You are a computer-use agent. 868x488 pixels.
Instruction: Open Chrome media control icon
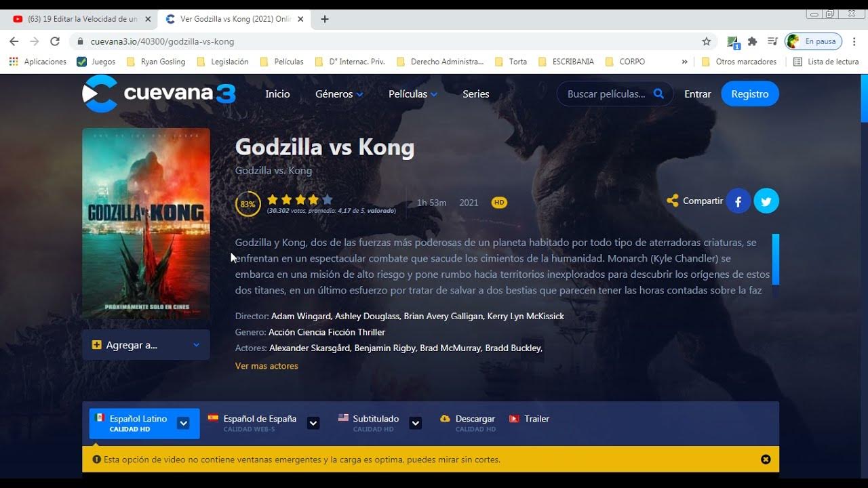772,41
